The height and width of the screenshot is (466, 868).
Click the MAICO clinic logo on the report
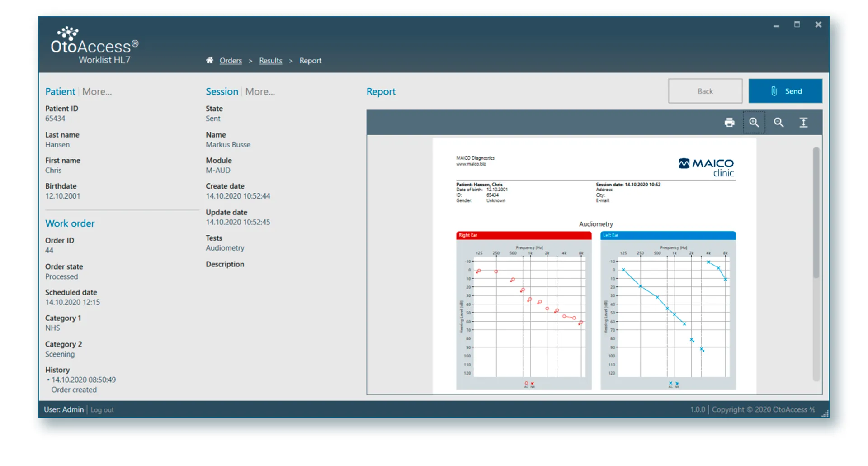point(707,167)
